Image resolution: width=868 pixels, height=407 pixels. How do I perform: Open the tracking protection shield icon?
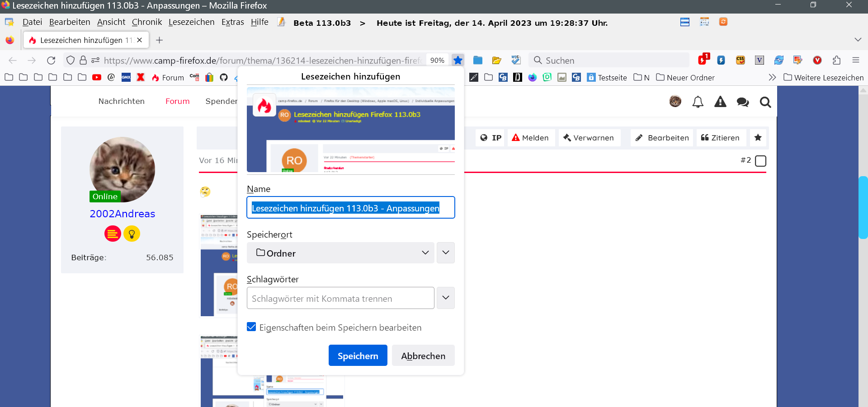click(x=70, y=60)
